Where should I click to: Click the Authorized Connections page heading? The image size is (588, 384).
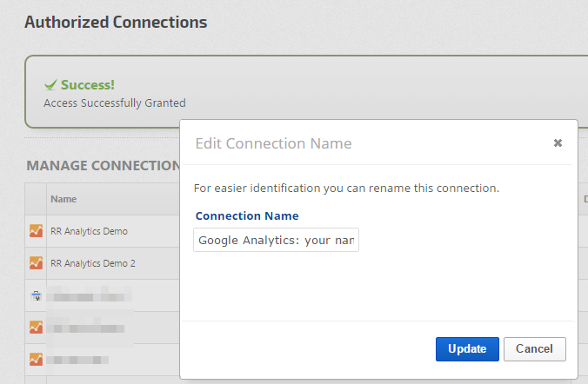pos(116,22)
